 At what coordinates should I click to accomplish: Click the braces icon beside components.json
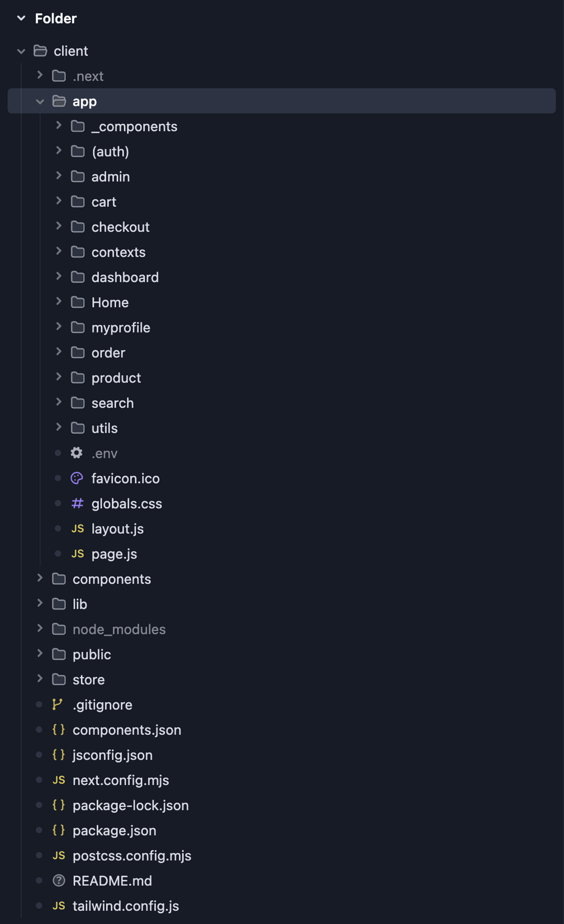(59, 730)
